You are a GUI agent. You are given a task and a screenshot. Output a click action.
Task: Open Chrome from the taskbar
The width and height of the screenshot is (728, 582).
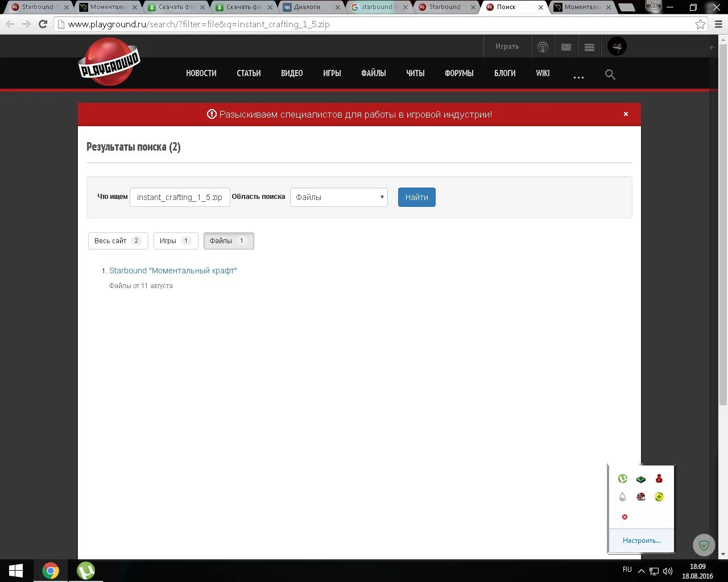point(51,571)
